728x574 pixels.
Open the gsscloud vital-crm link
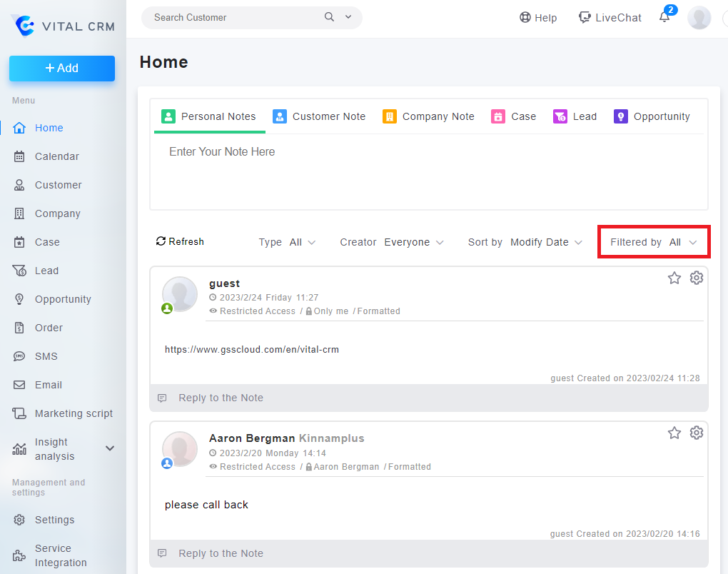(x=252, y=350)
